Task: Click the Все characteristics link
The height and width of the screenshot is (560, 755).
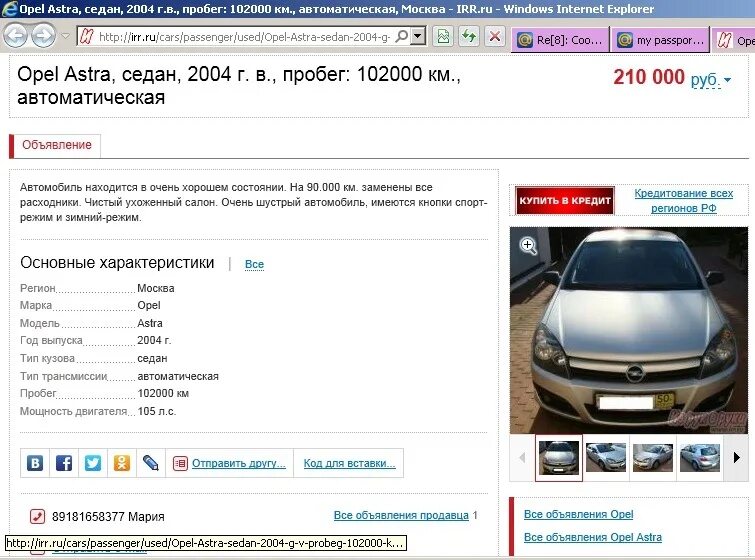Action: [254, 264]
